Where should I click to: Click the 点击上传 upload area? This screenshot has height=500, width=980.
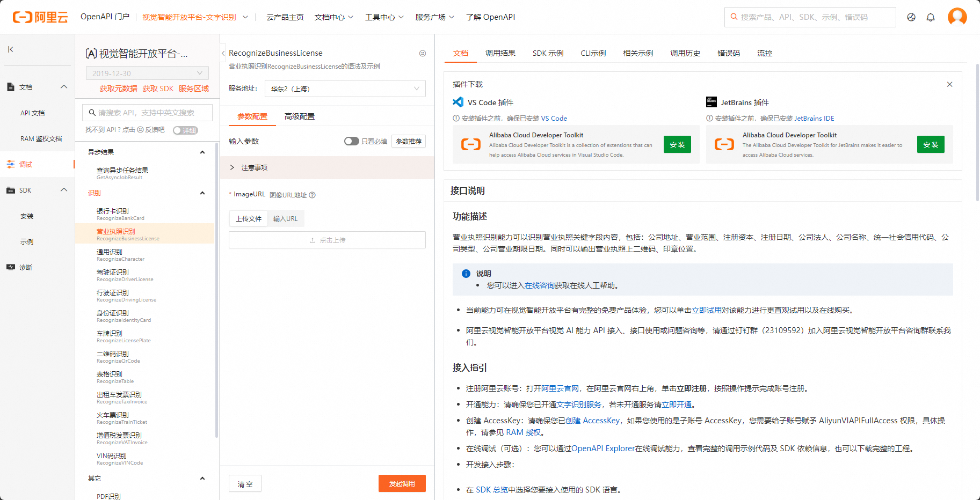click(327, 240)
